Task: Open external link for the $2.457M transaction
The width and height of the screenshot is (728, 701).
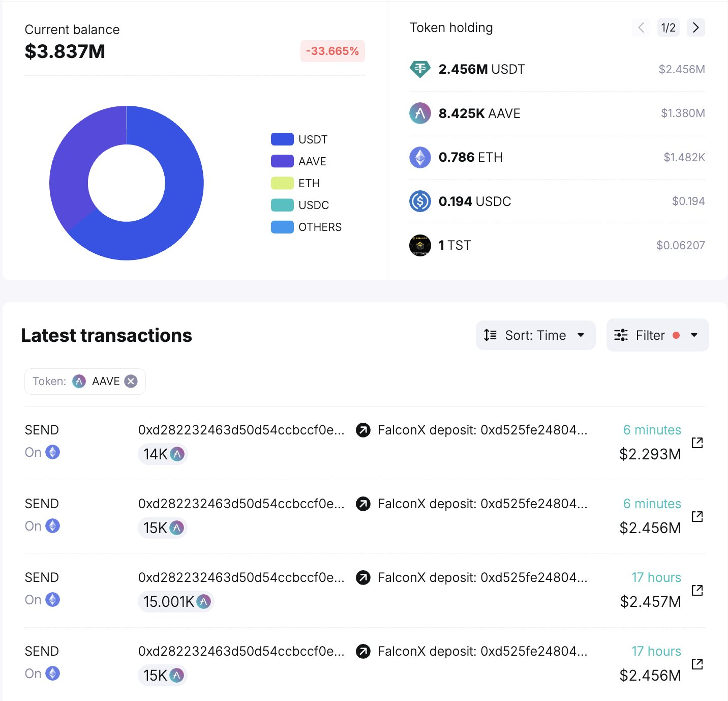Action: (x=697, y=590)
